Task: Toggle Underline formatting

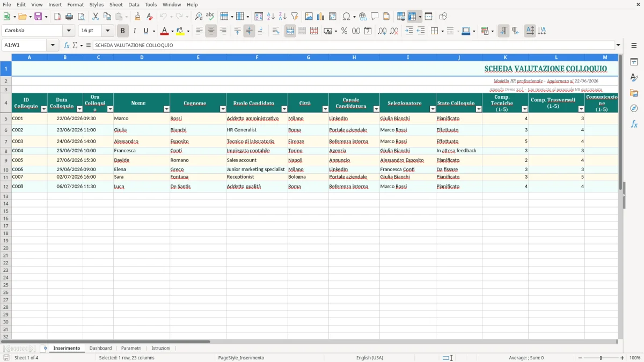Action: click(146, 31)
